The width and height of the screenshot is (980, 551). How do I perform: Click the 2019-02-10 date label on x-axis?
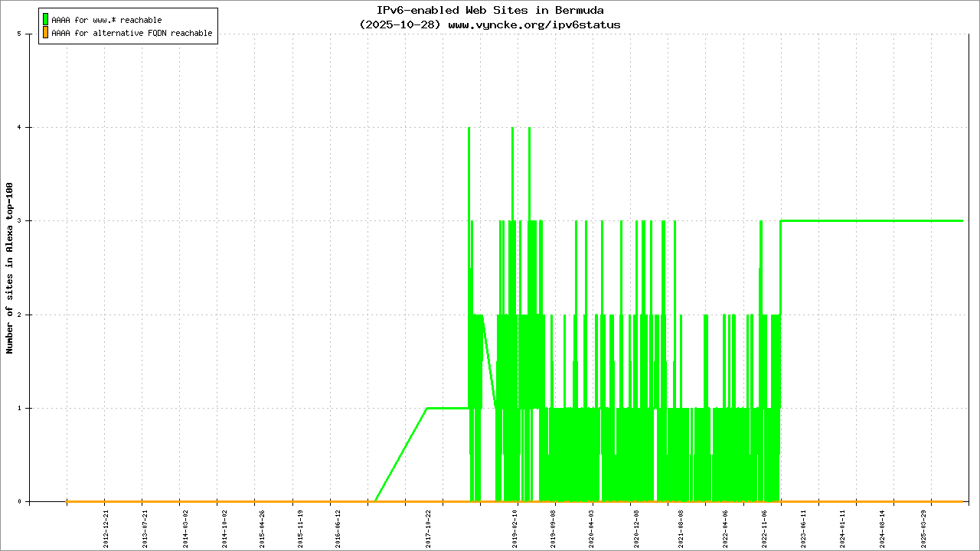click(515, 527)
